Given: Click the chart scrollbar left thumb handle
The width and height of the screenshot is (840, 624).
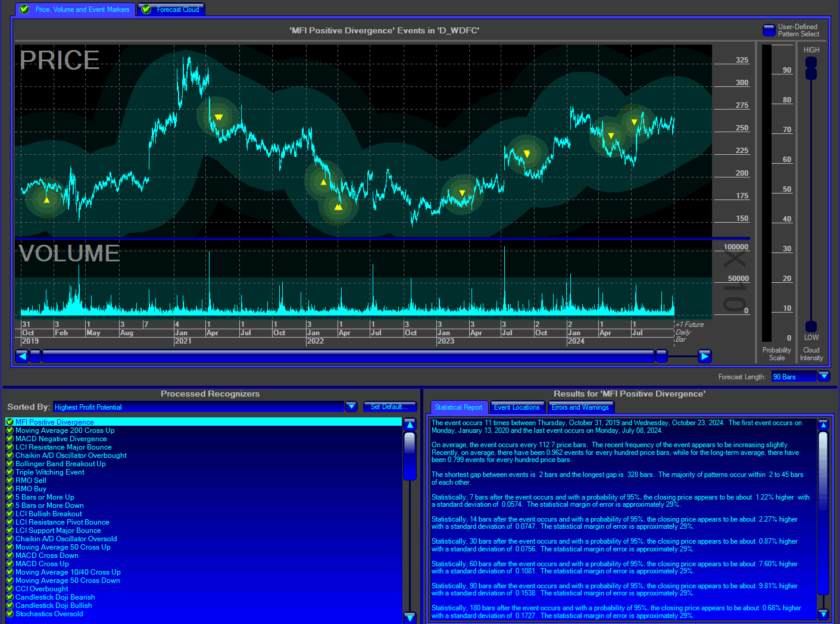Looking at the screenshot, I should [35, 356].
